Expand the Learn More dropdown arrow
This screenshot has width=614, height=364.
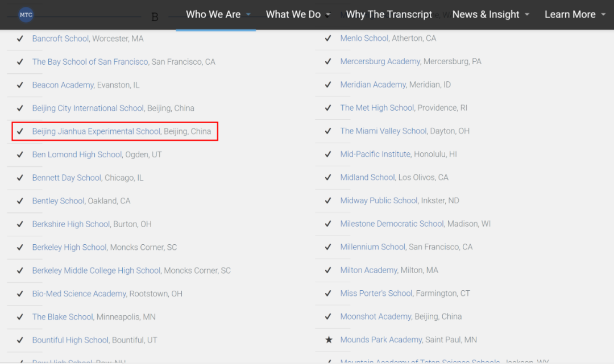coord(603,15)
